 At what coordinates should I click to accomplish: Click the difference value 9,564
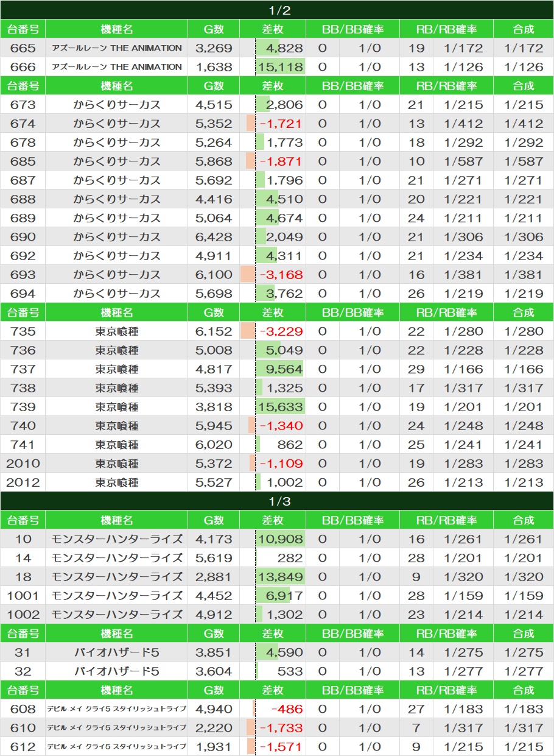tap(284, 369)
